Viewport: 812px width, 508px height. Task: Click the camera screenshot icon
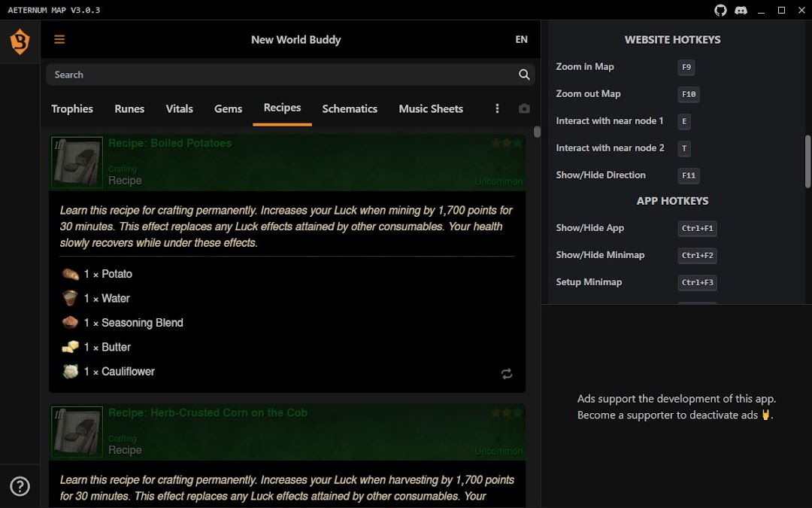[524, 108]
